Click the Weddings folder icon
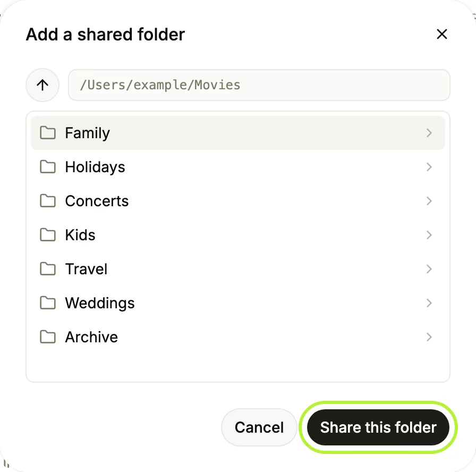 coord(48,303)
